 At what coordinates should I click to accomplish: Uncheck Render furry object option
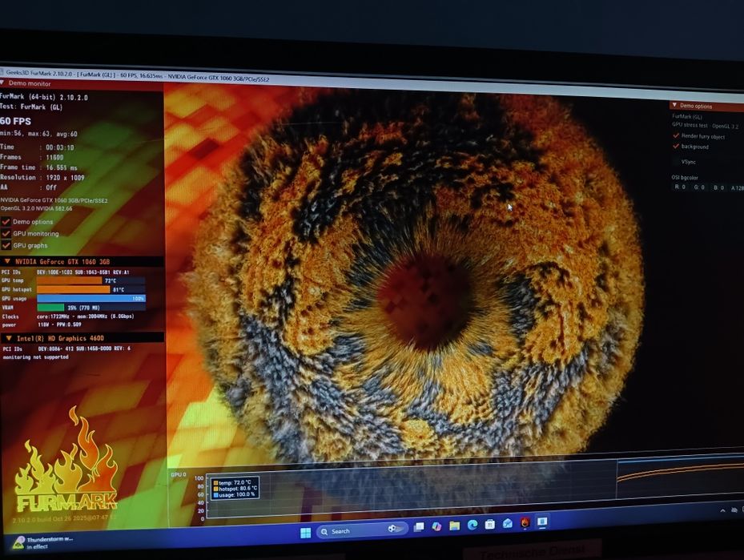(676, 135)
